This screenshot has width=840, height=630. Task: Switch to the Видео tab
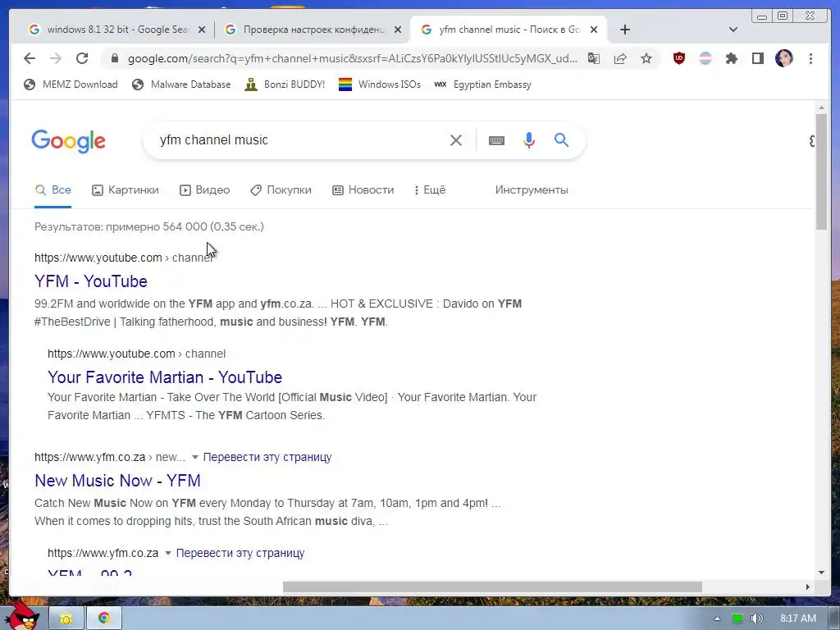(x=204, y=189)
